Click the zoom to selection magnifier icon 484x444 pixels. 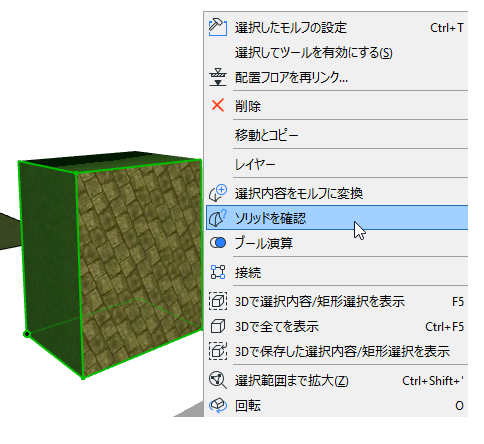(218, 380)
